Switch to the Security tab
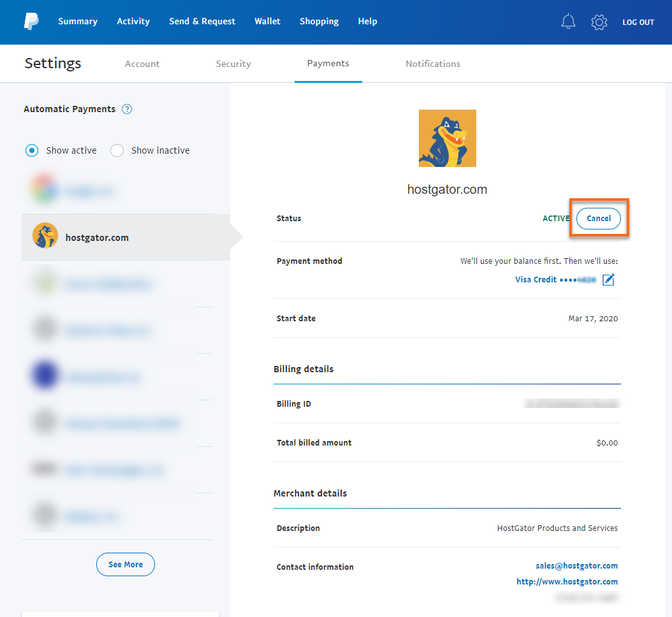 coord(233,64)
